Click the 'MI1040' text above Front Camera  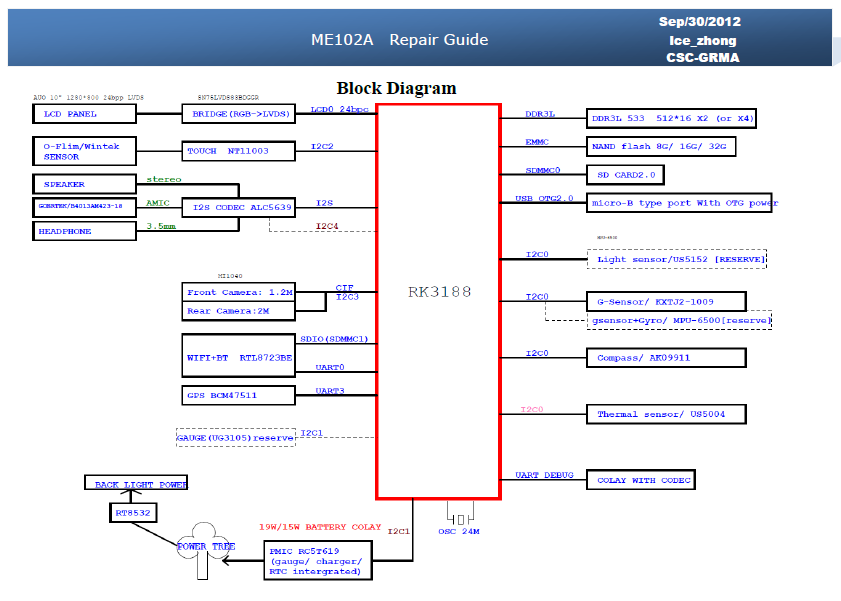click(x=230, y=276)
